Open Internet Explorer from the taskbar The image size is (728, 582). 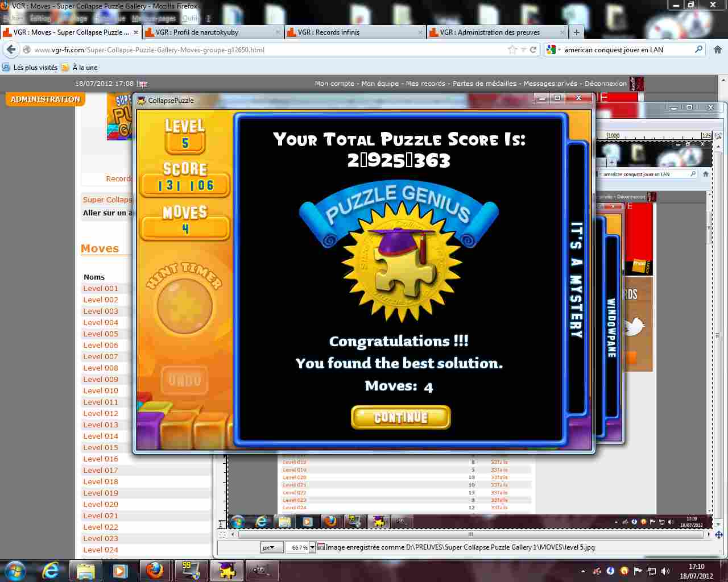coord(51,571)
